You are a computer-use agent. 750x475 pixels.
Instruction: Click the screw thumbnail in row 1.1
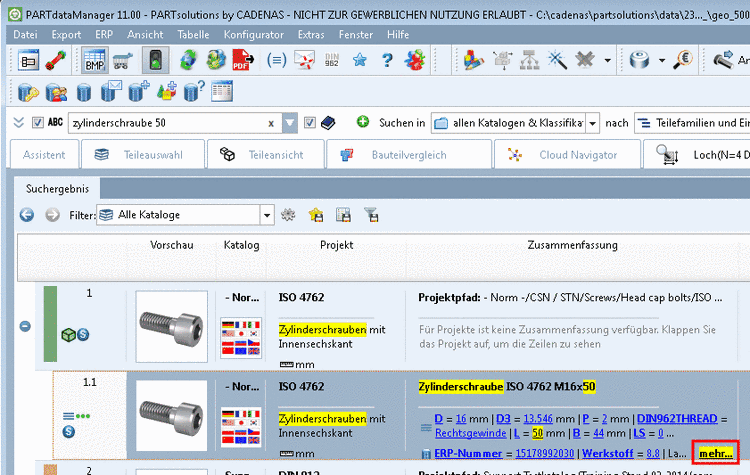tap(172, 416)
